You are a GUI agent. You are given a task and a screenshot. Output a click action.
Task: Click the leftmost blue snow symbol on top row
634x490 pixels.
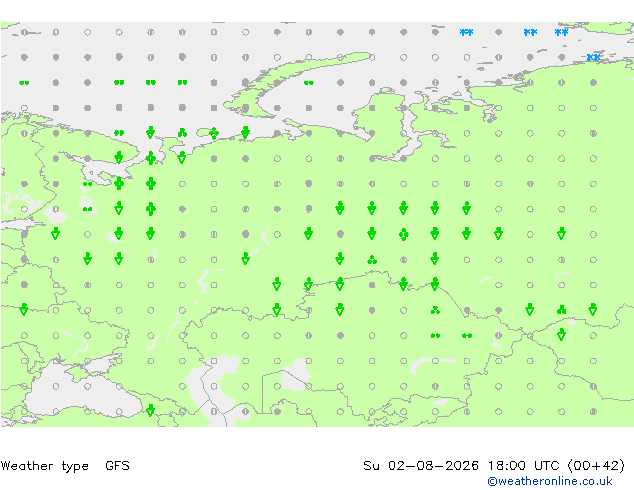[x=466, y=32]
